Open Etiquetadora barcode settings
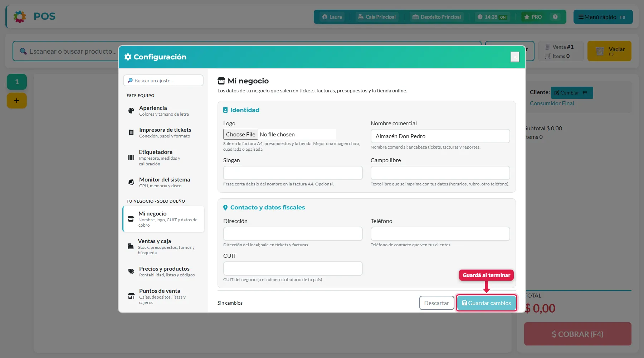 (x=164, y=158)
